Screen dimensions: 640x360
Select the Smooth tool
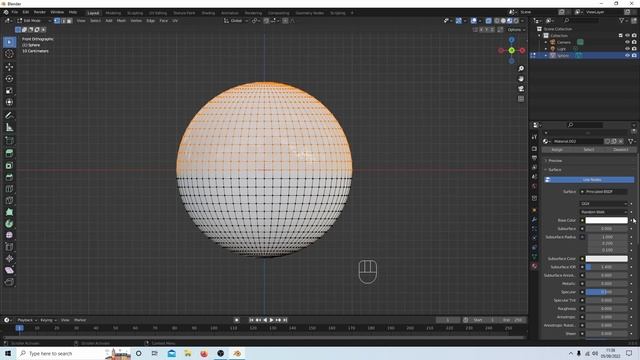[9, 235]
